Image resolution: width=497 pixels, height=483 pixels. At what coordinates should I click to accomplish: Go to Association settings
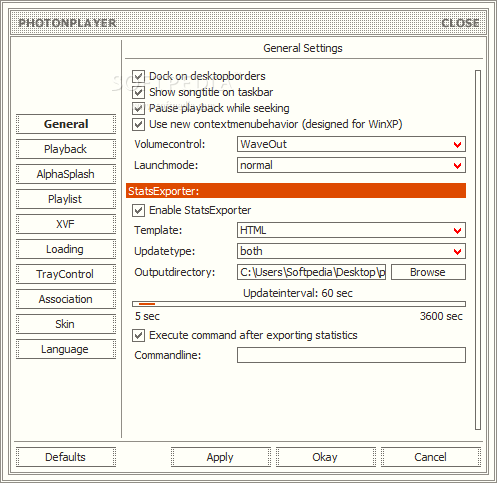point(66,299)
